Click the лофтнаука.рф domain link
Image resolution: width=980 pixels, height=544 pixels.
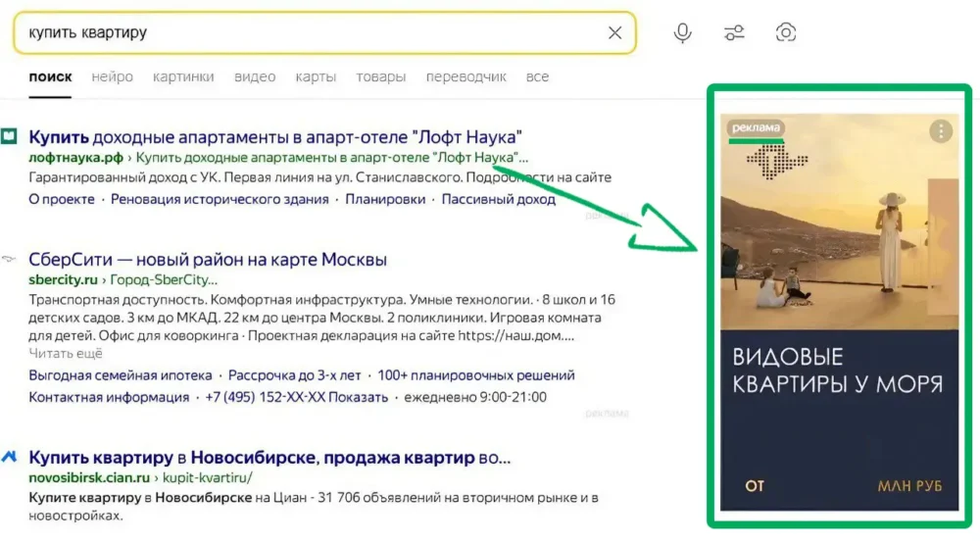coord(75,158)
